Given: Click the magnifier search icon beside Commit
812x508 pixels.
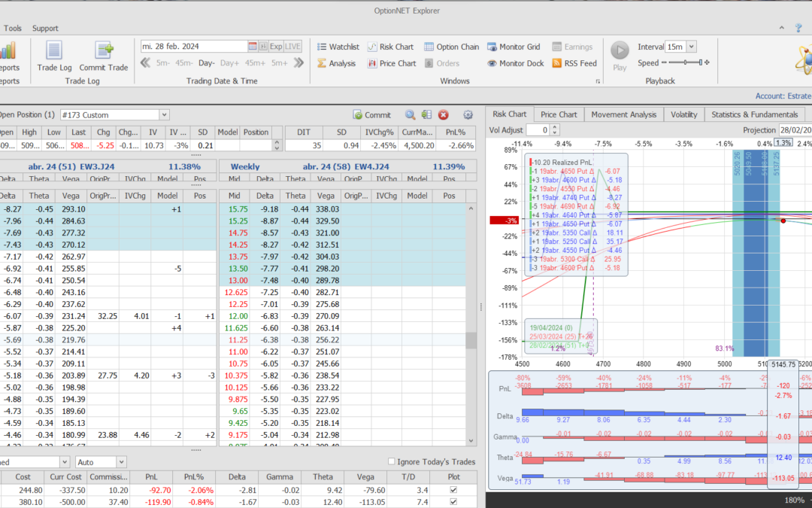Looking at the screenshot, I should pyautogui.click(x=411, y=114).
